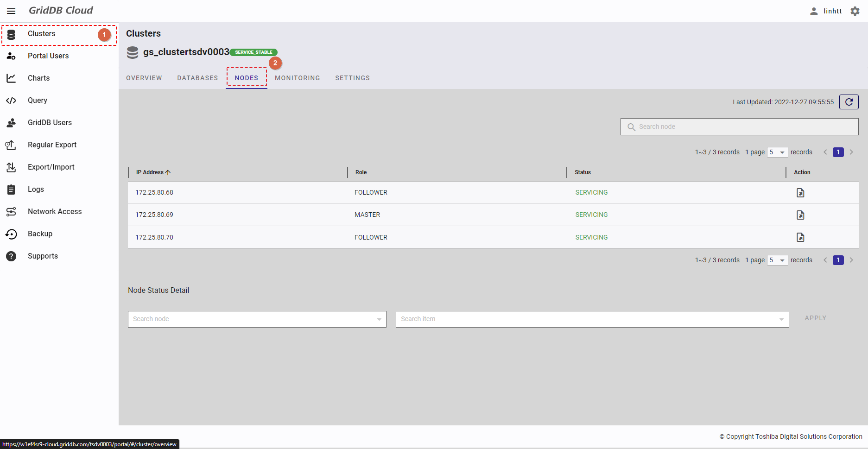
Task: Click the Charts line graph icon
Action: click(x=11, y=78)
